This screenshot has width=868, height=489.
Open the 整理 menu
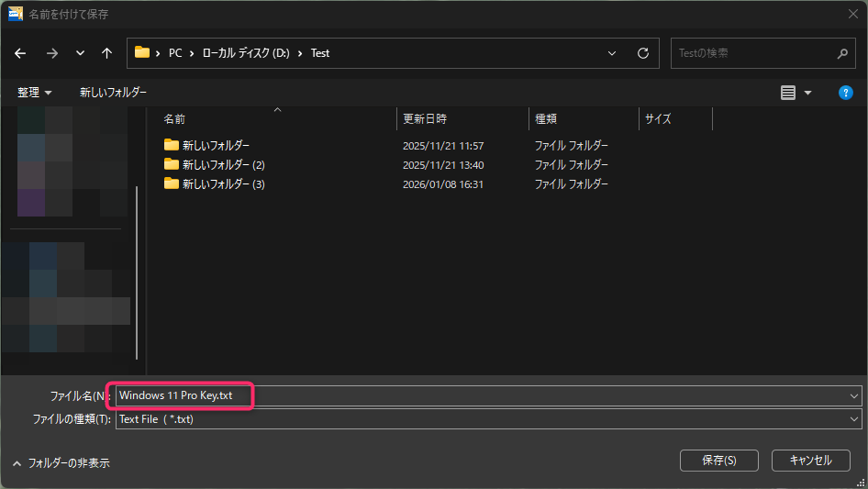coord(34,93)
